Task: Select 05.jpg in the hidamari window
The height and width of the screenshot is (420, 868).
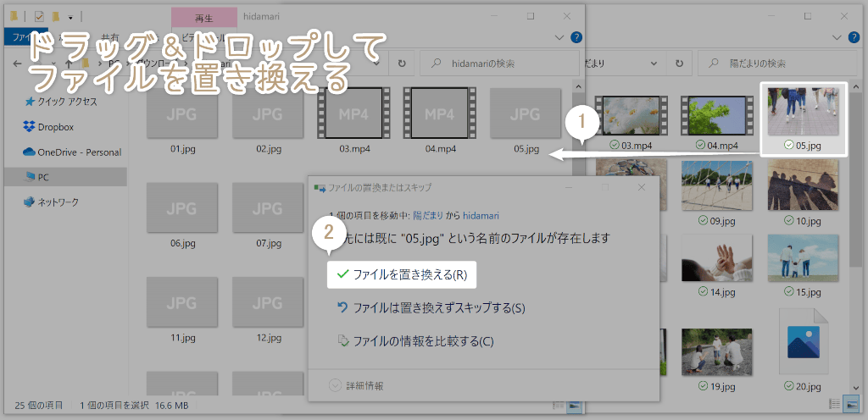Action: 526,120
